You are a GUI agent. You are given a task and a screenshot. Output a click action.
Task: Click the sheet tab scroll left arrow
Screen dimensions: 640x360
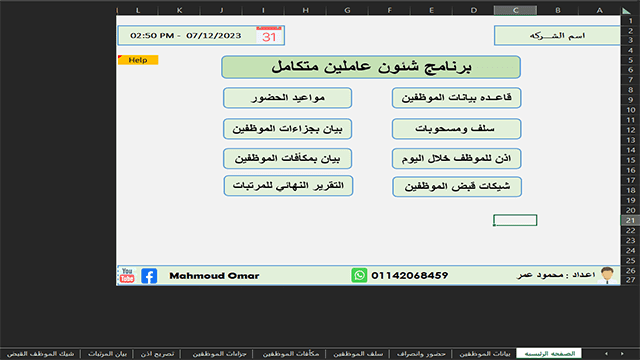(606, 353)
